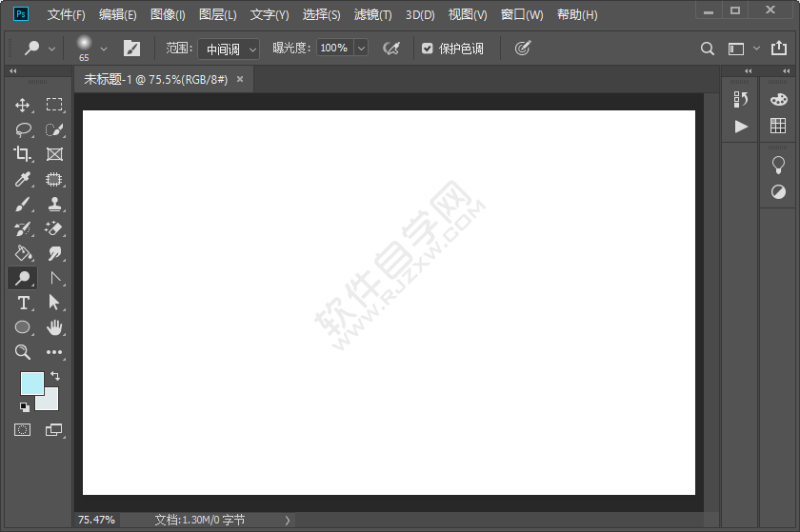The width and height of the screenshot is (800, 532).
Task: Select the Type tool
Action: 23,303
